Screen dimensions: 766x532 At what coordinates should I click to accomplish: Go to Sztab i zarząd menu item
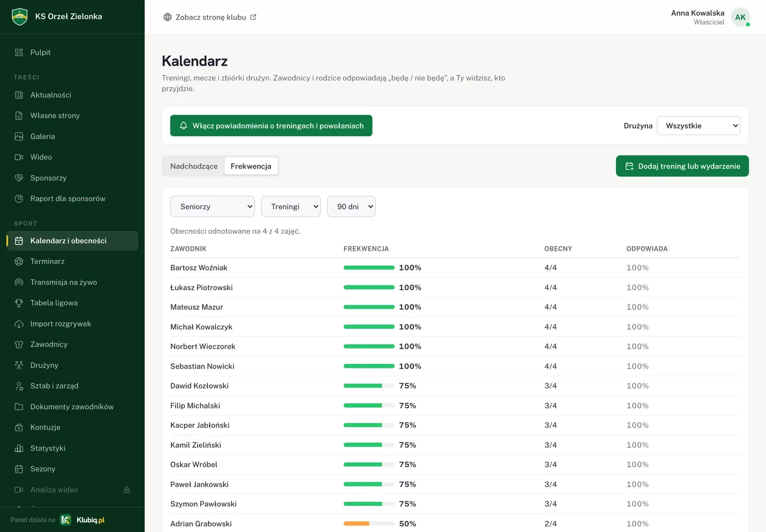click(72, 386)
